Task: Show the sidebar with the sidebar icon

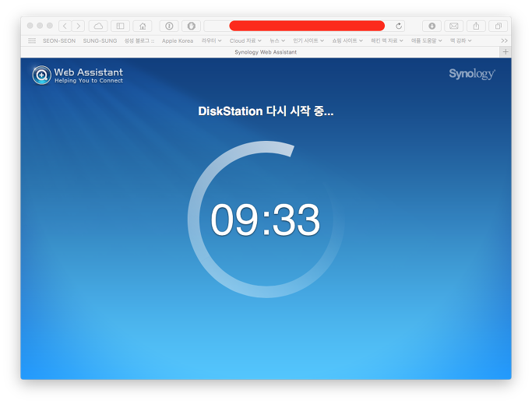Action: pyautogui.click(x=121, y=26)
